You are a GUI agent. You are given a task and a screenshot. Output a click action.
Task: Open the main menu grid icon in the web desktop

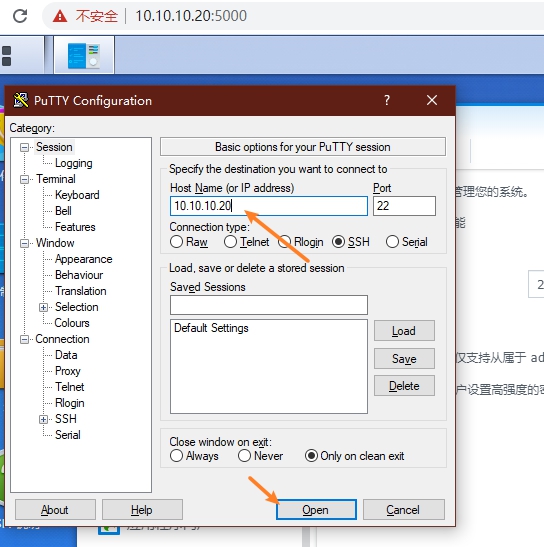pyautogui.click(x=7, y=56)
